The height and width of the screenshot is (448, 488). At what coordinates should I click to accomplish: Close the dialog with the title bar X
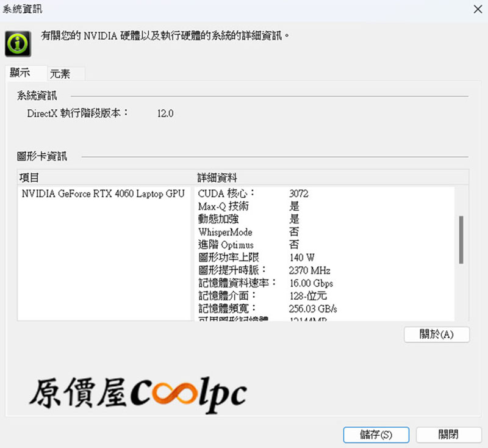tap(476, 9)
